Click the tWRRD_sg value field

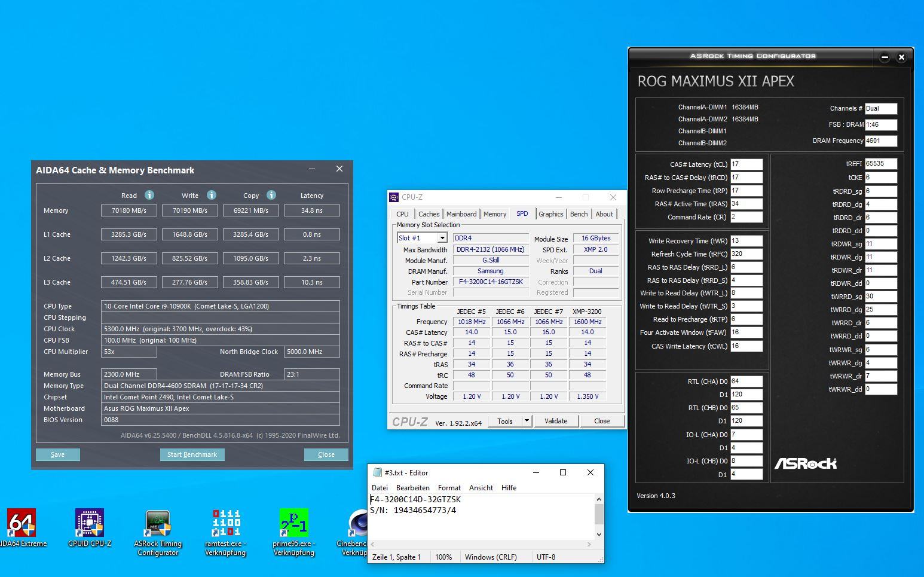click(x=881, y=297)
